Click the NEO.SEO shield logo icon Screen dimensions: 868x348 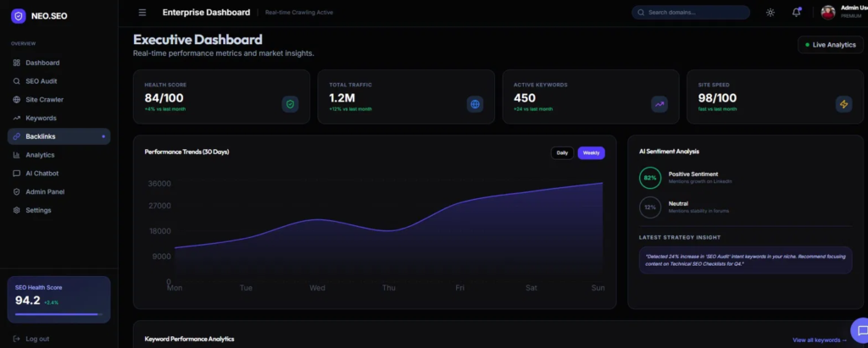tap(19, 16)
